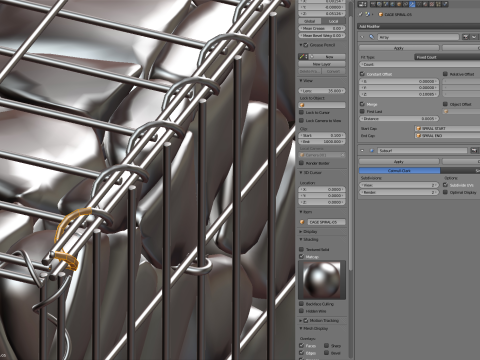Switch to the Scene properties tab
Image resolution: width=480 pixels, height=360 pixels.
386,4
